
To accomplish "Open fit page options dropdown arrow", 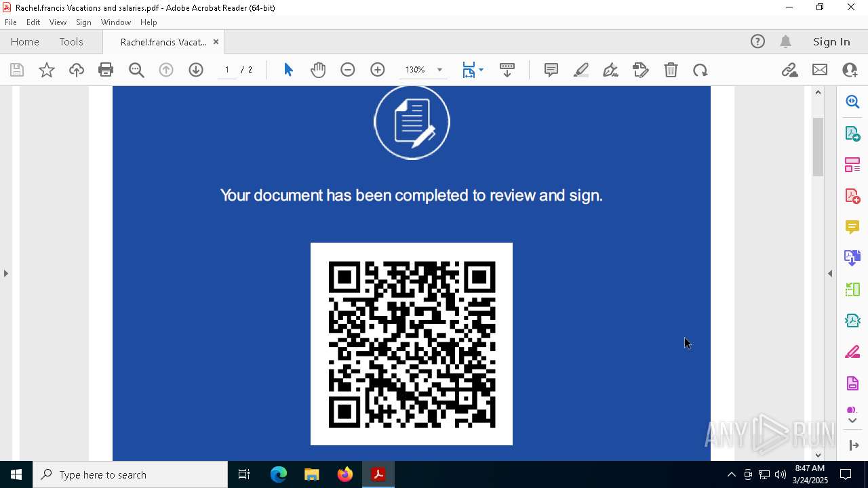I will pos(481,70).
